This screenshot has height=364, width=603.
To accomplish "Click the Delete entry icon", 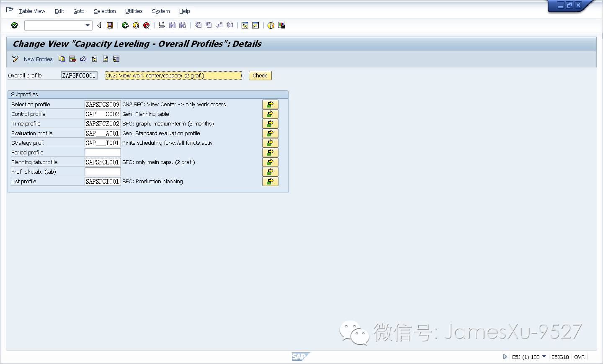I will (x=73, y=59).
